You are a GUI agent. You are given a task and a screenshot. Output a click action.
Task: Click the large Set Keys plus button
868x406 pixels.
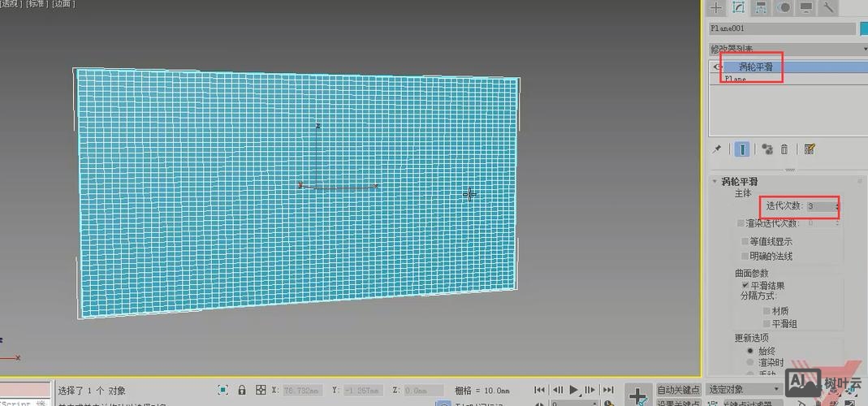click(638, 395)
